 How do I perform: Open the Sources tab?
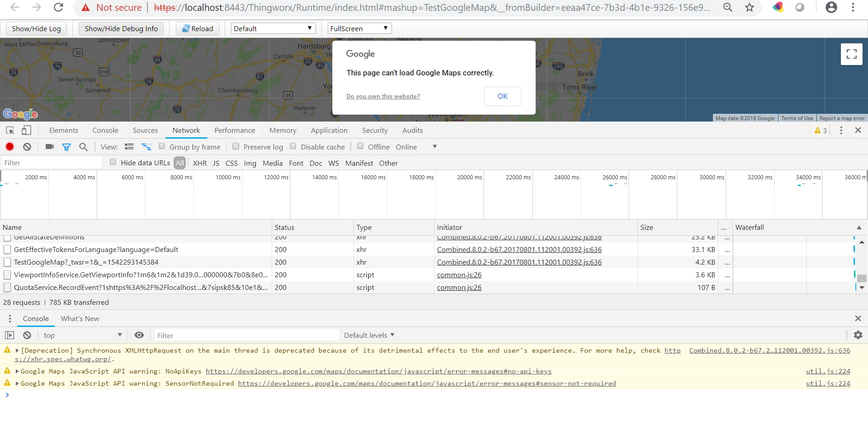[145, 131]
